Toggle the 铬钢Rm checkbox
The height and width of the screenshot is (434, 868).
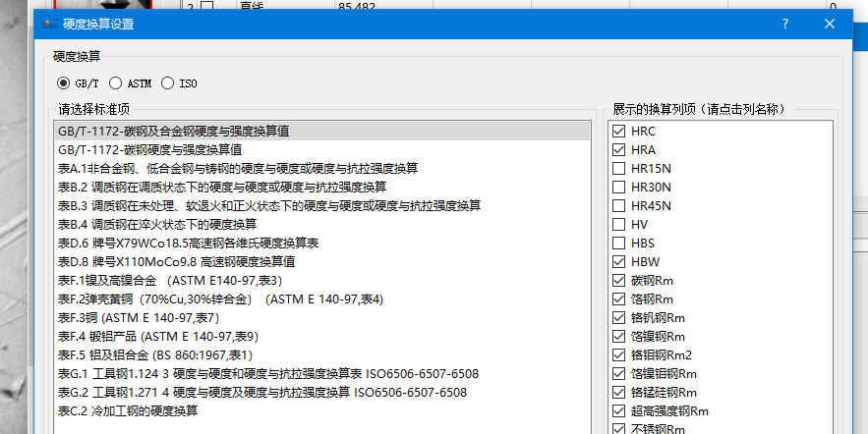point(618,299)
